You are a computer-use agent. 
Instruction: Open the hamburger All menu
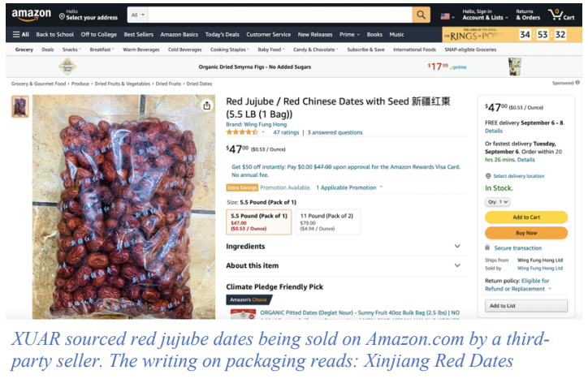[20, 34]
